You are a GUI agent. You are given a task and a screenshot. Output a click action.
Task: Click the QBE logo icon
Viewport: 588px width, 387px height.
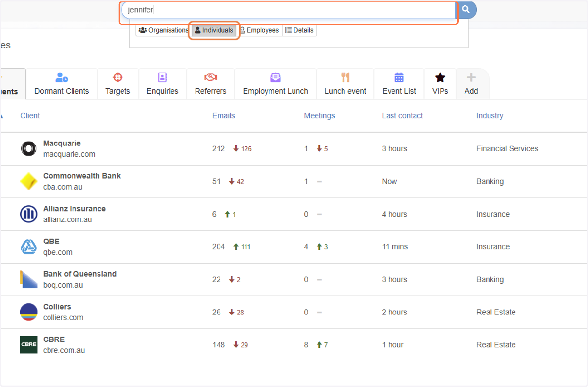pyautogui.click(x=28, y=247)
